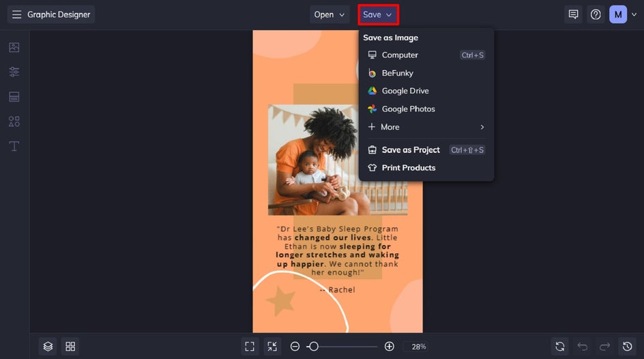
Task: Open the grid view icon
Action: (x=70, y=346)
